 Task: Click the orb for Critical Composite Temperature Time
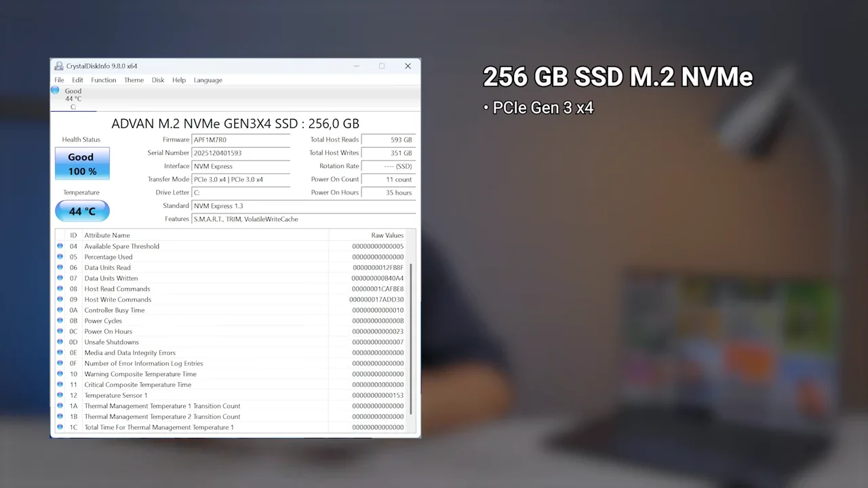tap(60, 385)
